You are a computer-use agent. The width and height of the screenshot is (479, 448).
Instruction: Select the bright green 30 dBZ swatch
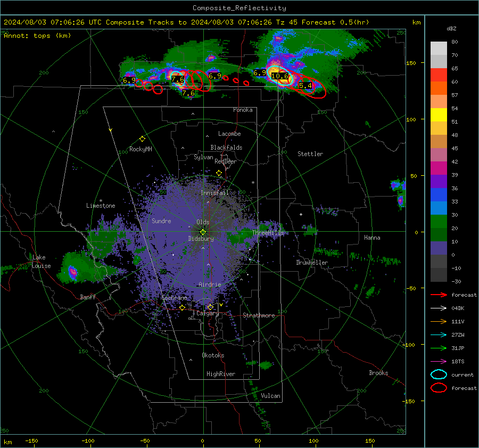tap(439, 221)
